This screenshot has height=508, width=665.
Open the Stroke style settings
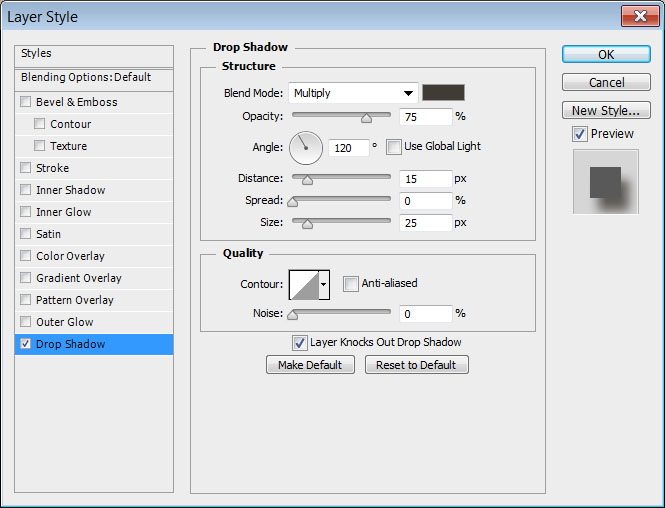53,168
